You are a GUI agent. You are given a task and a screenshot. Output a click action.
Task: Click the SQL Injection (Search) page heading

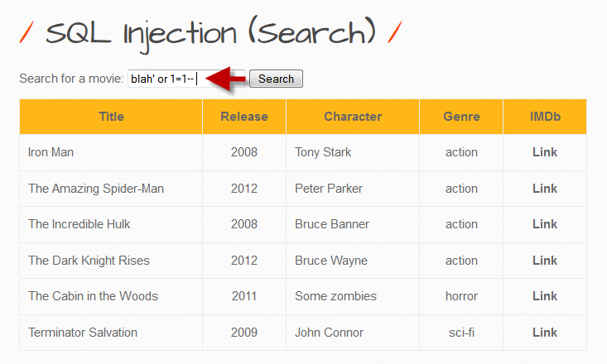click(x=211, y=34)
